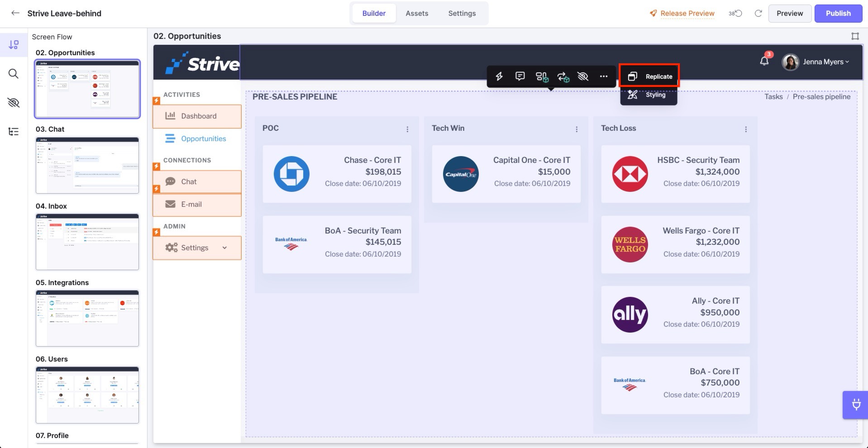Screen dimensions: 868x448
Task: Expand the Settings nav chevron
Action: click(224, 248)
